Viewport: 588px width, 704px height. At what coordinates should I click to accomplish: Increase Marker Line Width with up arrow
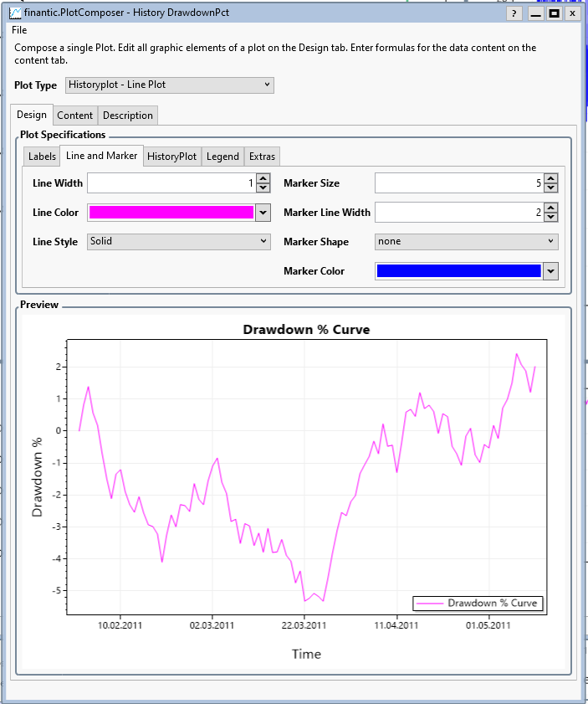tap(550, 208)
